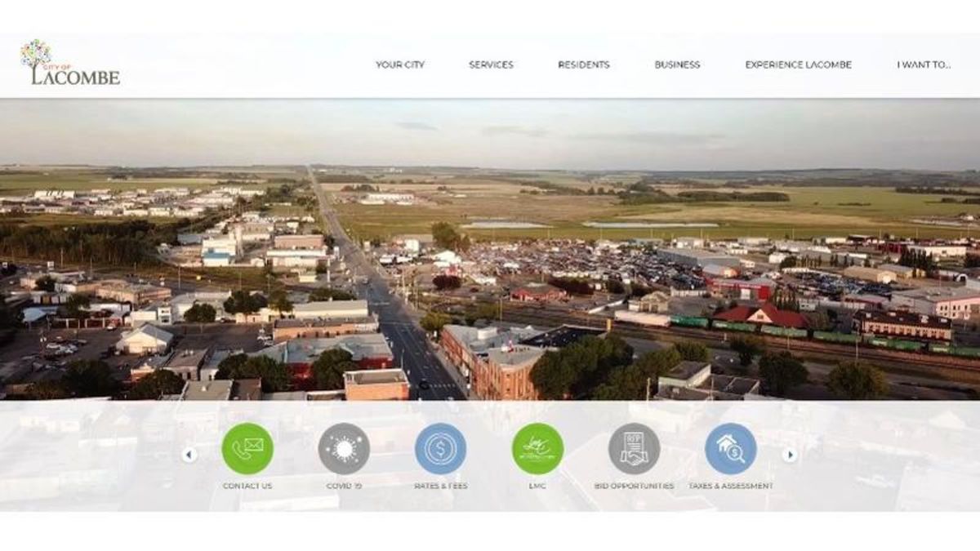980x551 pixels.
Task: Click the City of Lacombe tree logo
Action: (x=35, y=53)
